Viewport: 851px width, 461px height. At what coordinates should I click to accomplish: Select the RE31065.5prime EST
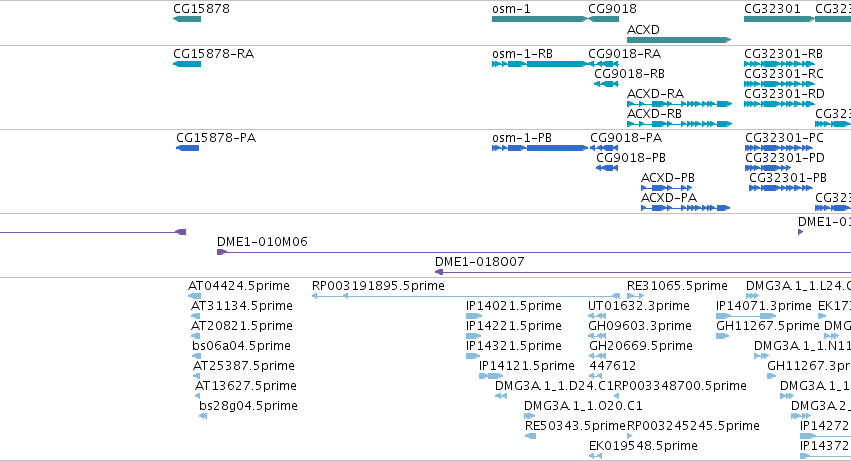(636, 296)
